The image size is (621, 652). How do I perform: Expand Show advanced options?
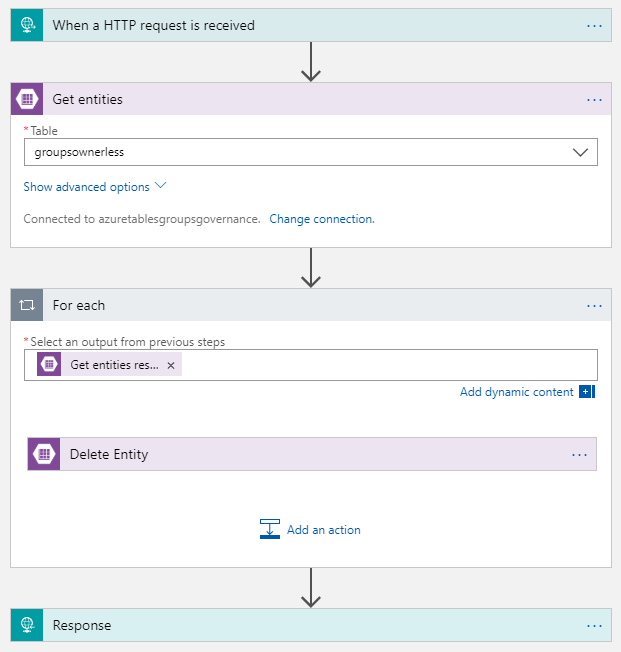pyautogui.click(x=95, y=187)
